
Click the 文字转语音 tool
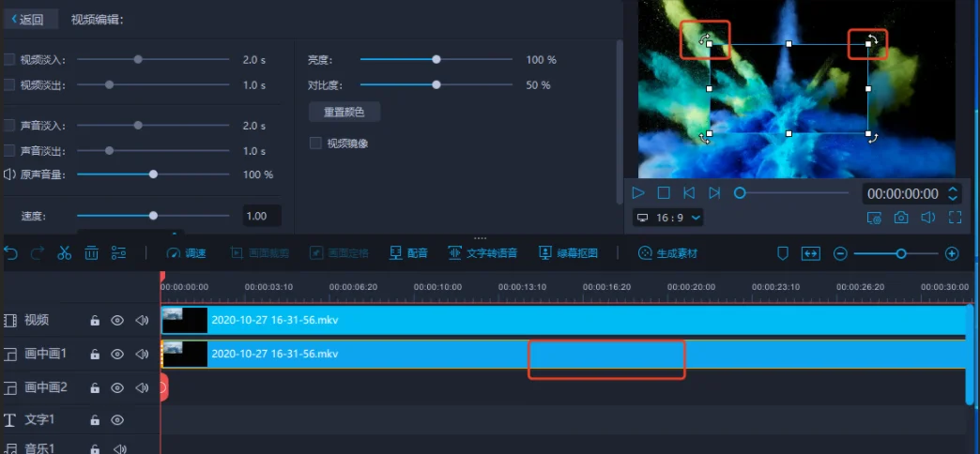[x=482, y=253]
